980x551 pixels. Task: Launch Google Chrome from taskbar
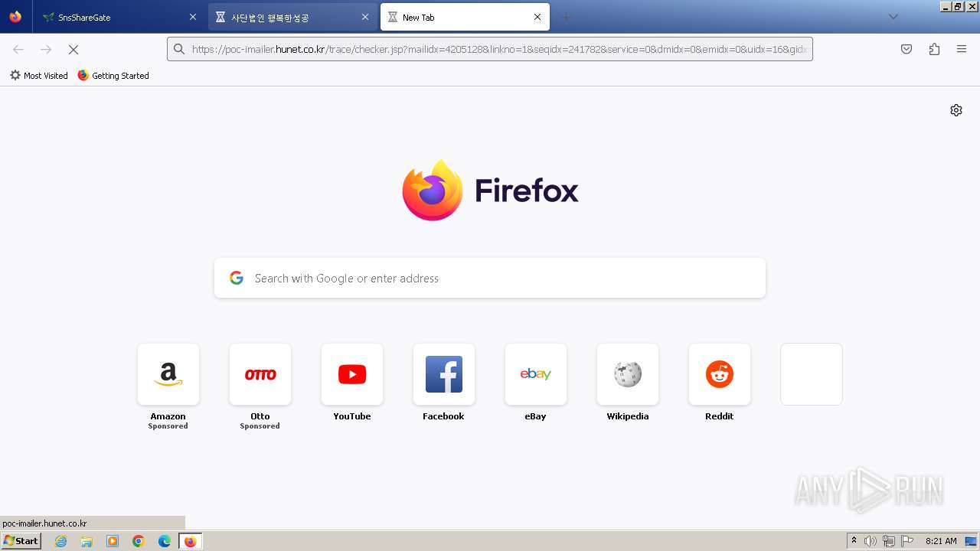click(139, 541)
